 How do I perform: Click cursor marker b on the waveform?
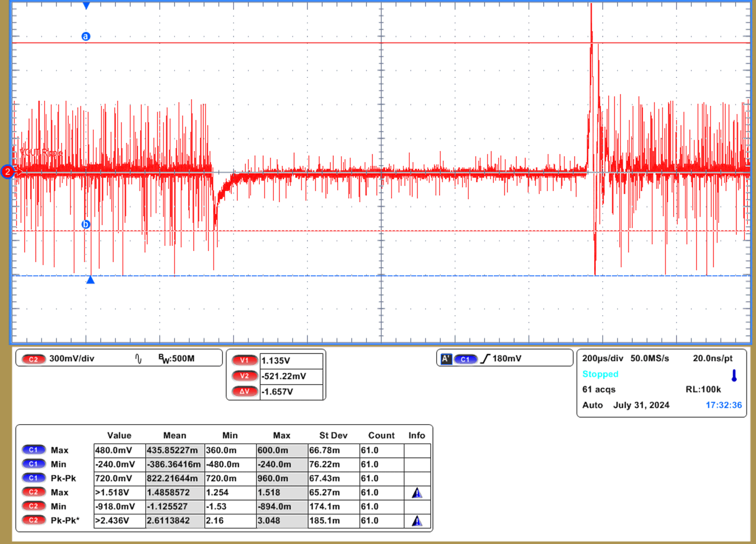tap(86, 225)
